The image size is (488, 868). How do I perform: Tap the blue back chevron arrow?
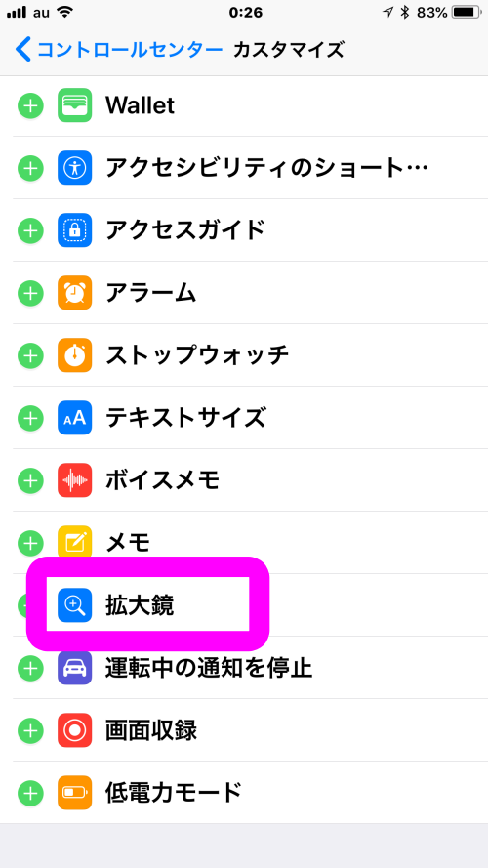tap(23, 50)
